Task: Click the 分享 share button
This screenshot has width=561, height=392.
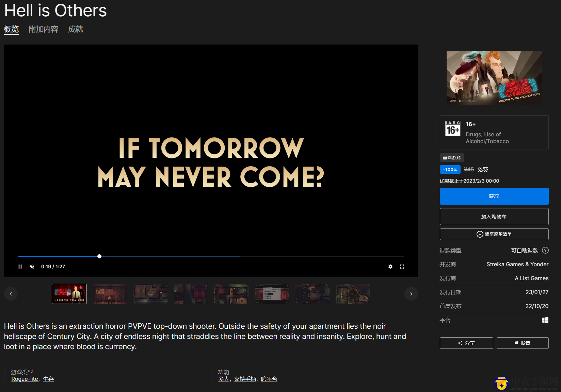Action: pyautogui.click(x=466, y=343)
